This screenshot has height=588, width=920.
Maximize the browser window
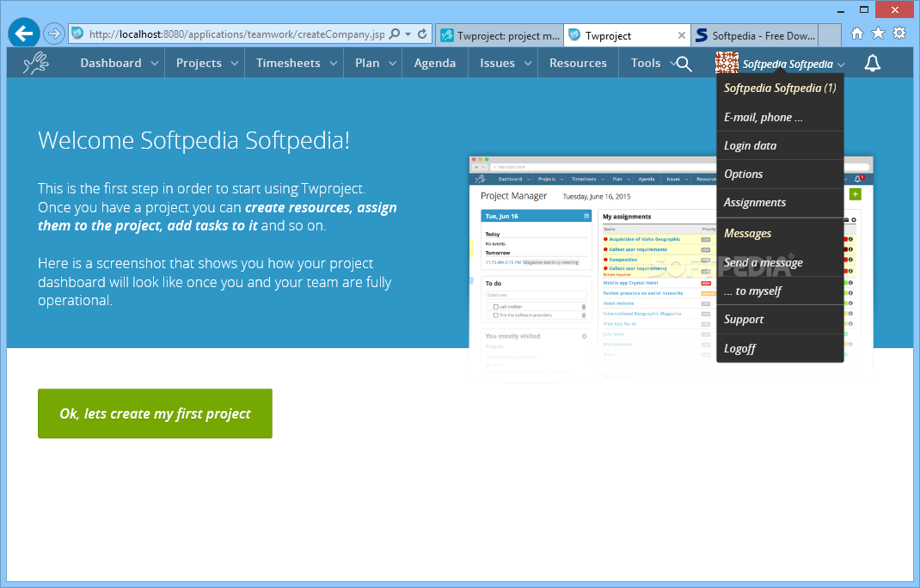[863, 10]
